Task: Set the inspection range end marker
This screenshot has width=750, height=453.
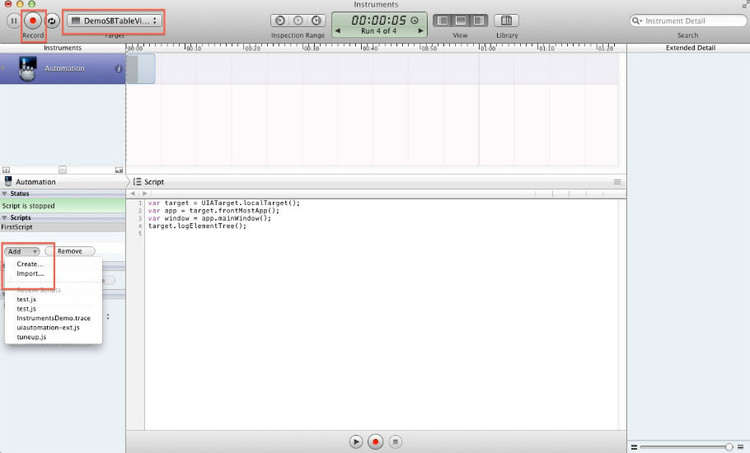Action: 317,20
